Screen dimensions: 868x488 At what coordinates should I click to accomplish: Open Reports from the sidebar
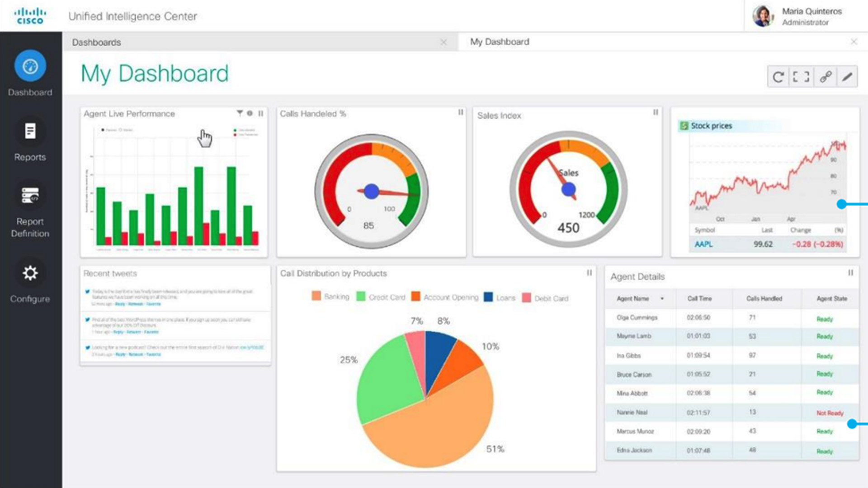[30, 131]
